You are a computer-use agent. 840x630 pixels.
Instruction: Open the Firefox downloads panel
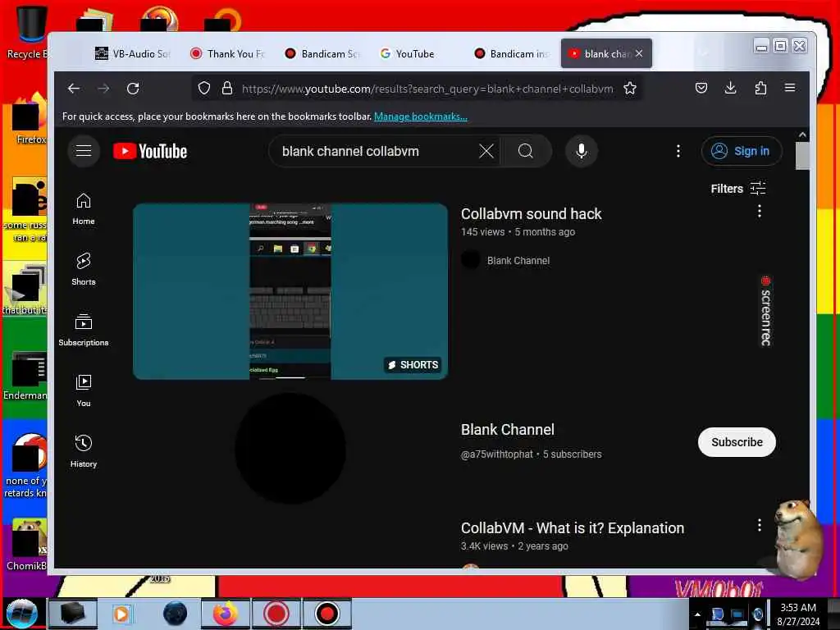730,88
